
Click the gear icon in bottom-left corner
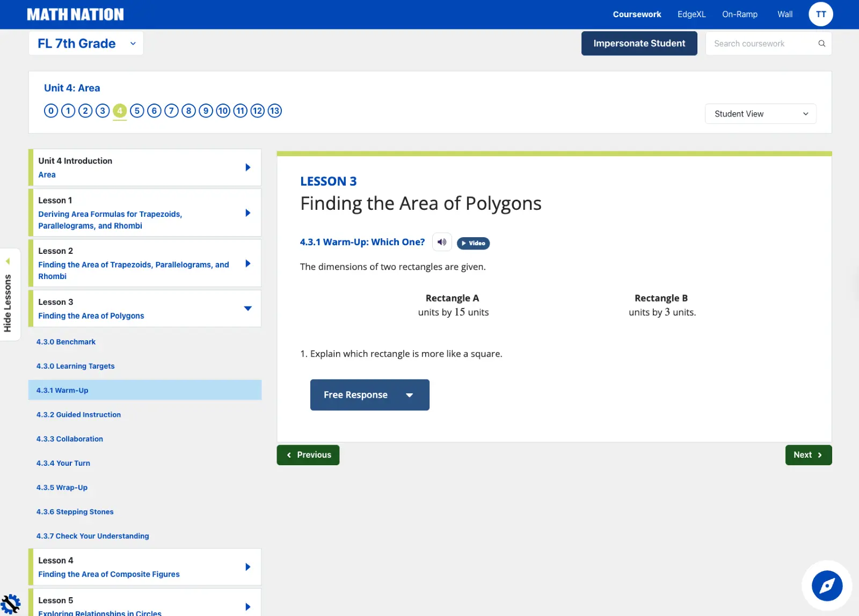[10, 604]
